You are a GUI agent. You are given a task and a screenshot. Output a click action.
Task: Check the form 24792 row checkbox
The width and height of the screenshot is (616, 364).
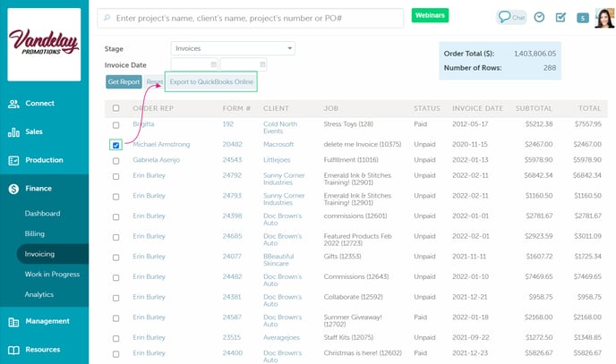[x=115, y=176]
